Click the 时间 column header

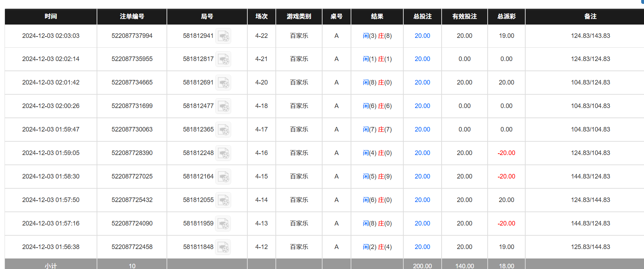click(x=51, y=16)
